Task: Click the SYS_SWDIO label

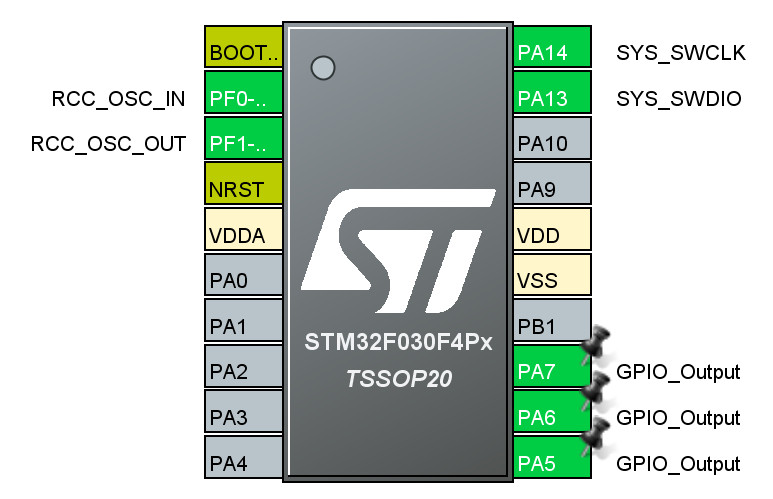Action: (x=679, y=99)
